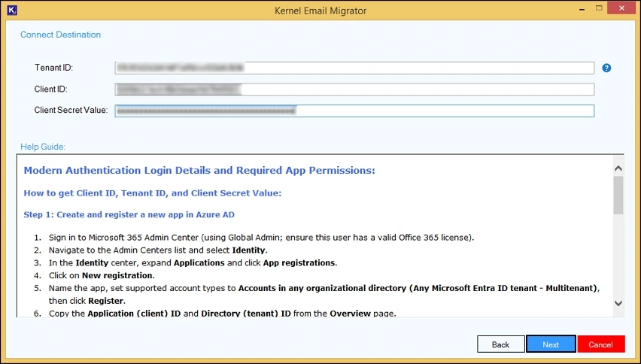
Task: Focus the Client ID input field
Action: 354,89
